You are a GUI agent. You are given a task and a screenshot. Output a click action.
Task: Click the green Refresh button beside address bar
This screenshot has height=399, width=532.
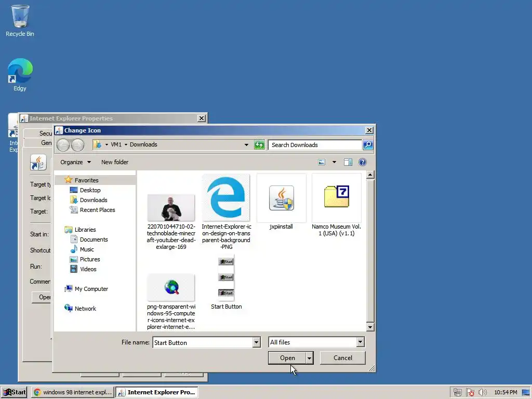point(259,145)
